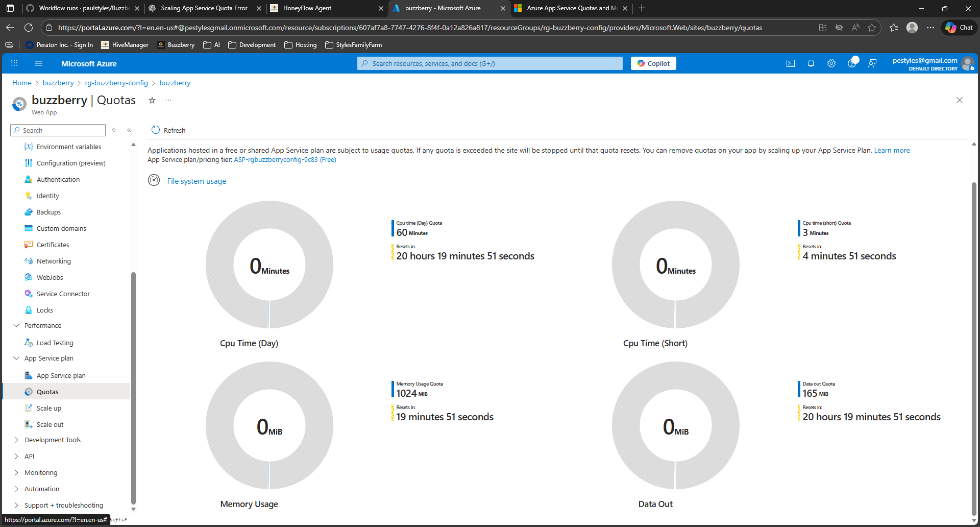Collapse the App Service plan section

16,358
